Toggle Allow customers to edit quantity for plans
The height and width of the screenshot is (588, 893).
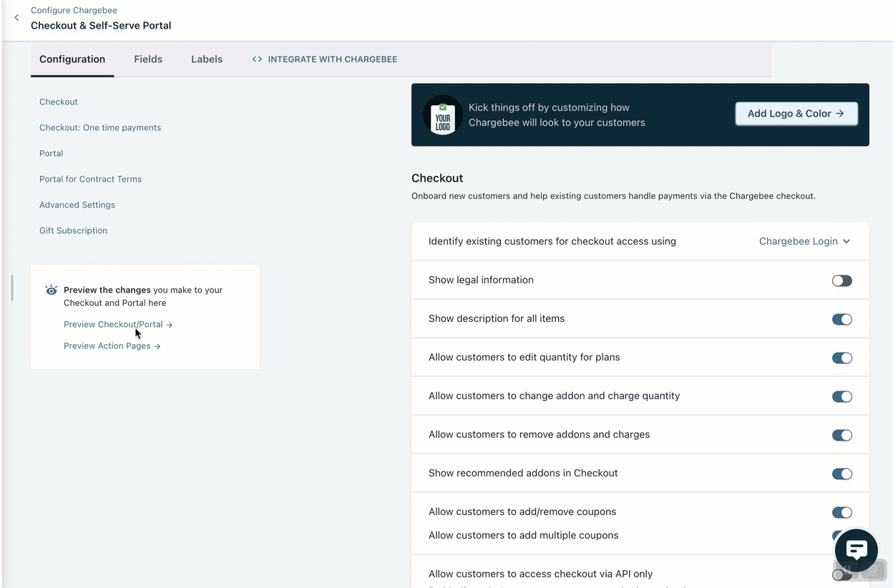pyautogui.click(x=841, y=358)
